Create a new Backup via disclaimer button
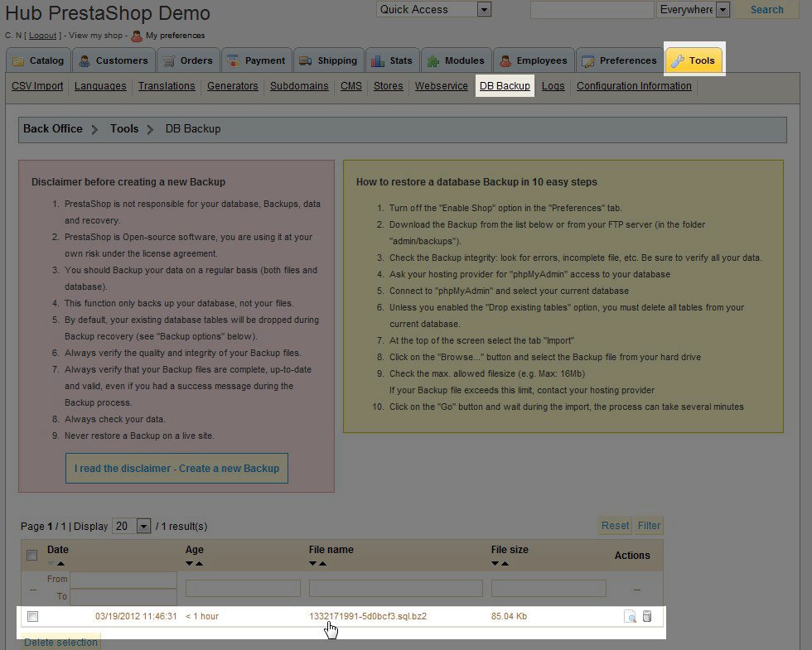 point(176,468)
